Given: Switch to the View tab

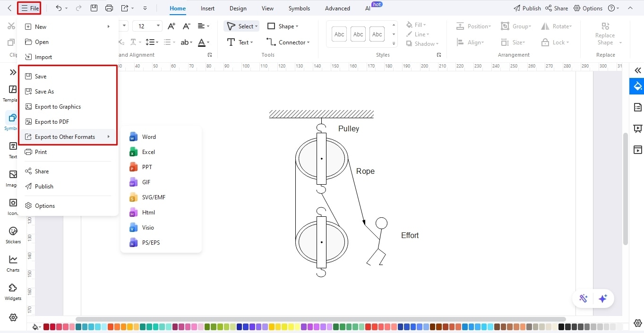Looking at the screenshot, I should [x=267, y=8].
